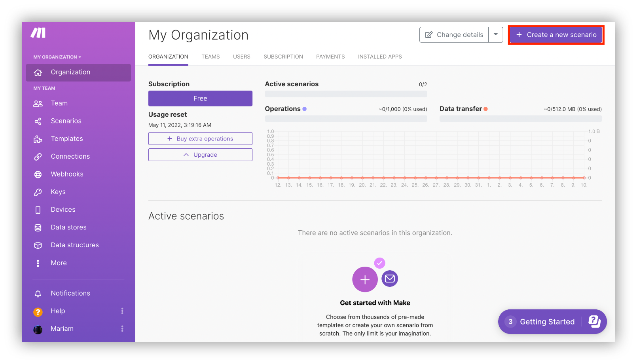Click the Devices phone icon
Image resolution: width=637 pixels, height=364 pixels.
coord(38,210)
